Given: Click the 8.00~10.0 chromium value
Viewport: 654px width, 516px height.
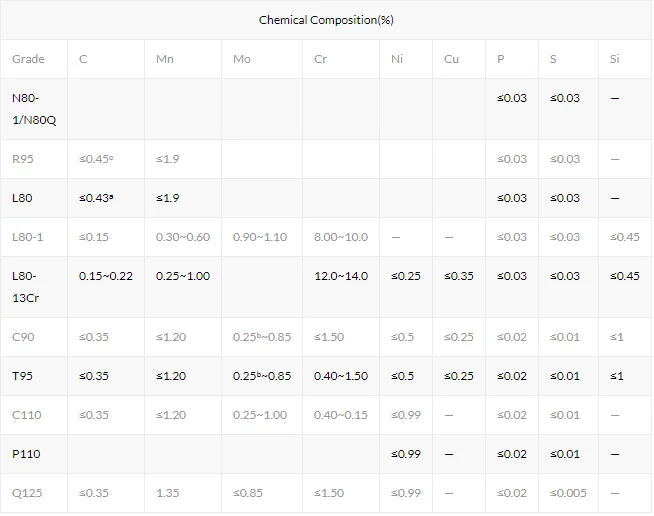Looking at the screenshot, I should tap(340, 237).
